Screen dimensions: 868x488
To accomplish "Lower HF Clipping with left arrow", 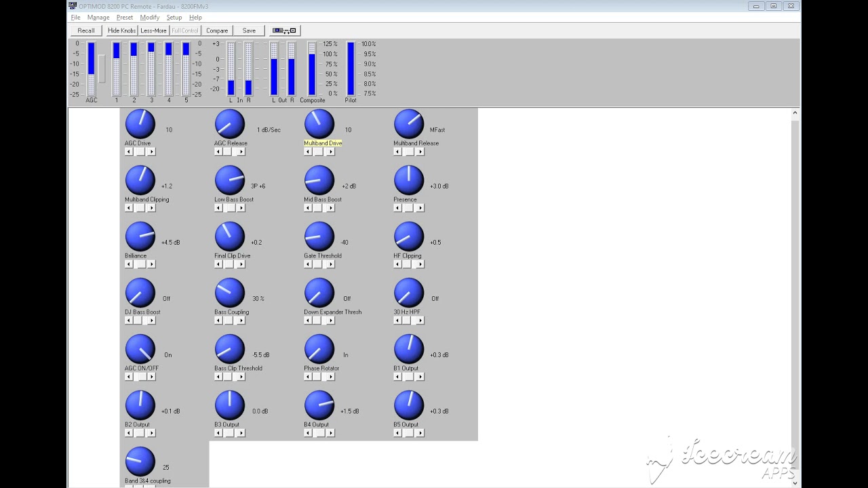I will [397, 264].
